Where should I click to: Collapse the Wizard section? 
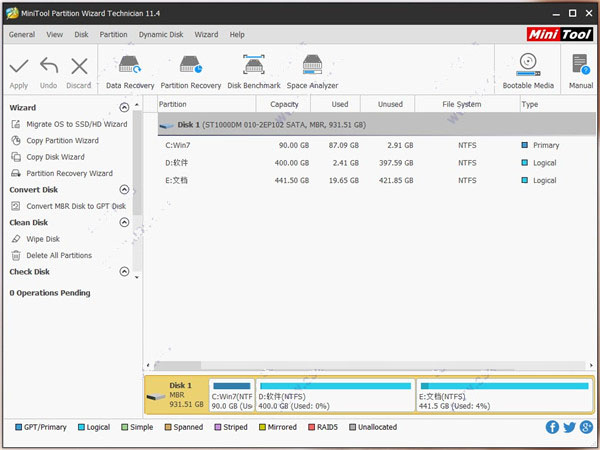124,108
